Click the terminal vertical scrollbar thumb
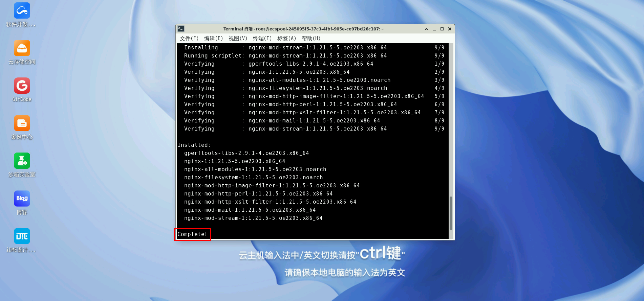 click(x=451, y=213)
